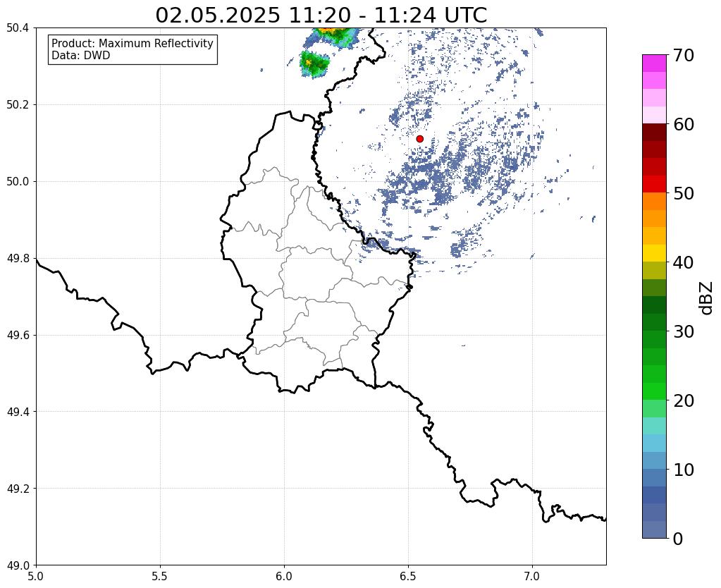
Task: Click the dBZ colorbar axis label
Action: pyautogui.click(x=707, y=298)
